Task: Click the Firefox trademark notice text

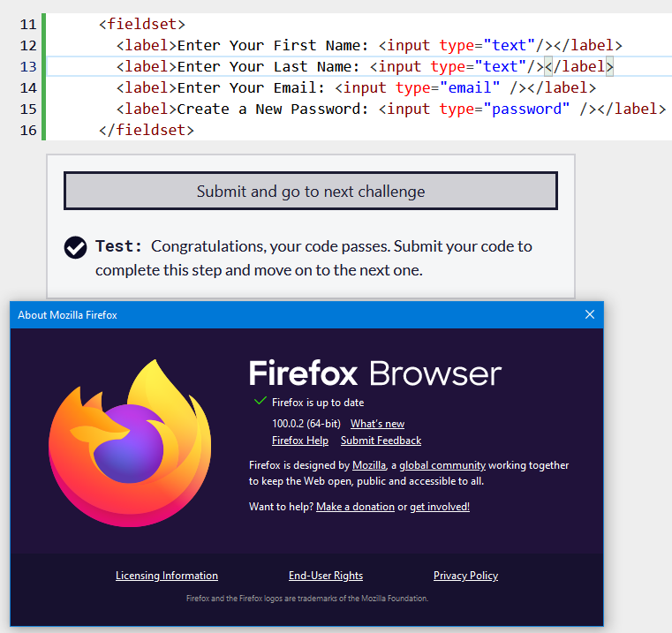Action: [307, 599]
